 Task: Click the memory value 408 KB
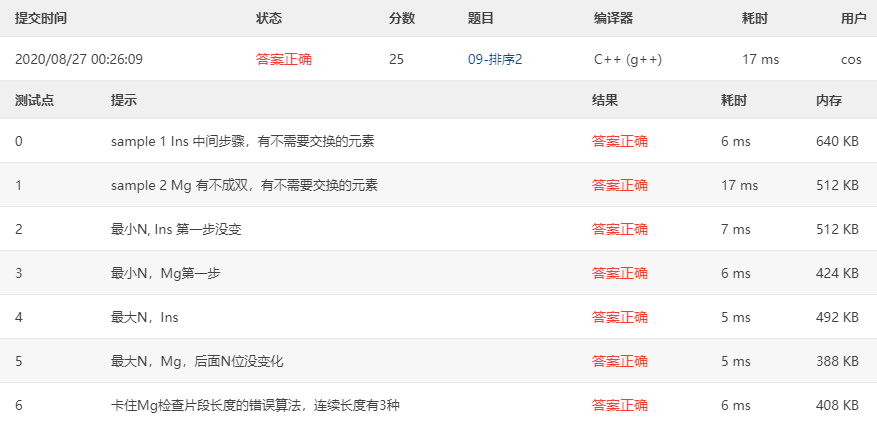(x=837, y=405)
